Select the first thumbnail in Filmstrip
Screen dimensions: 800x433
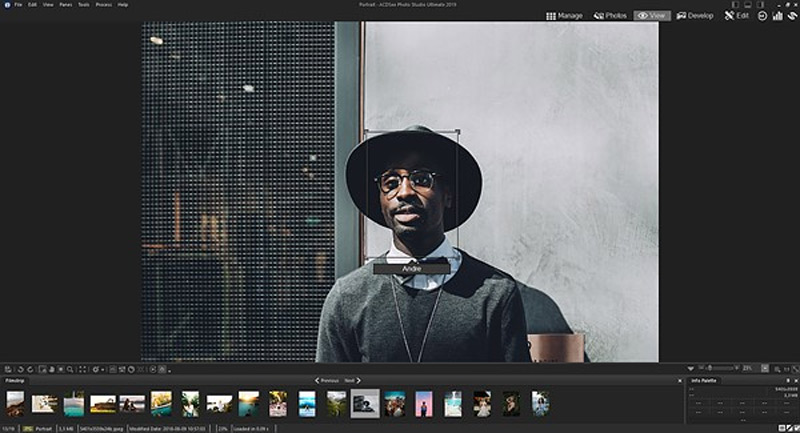tap(15, 403)
